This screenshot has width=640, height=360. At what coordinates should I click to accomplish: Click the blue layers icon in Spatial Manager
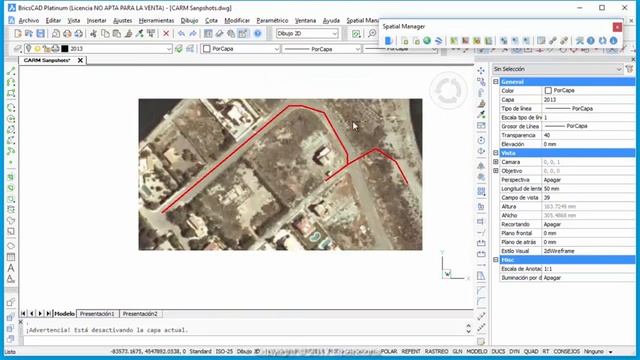pyautogui.click(x=438, y=40)
